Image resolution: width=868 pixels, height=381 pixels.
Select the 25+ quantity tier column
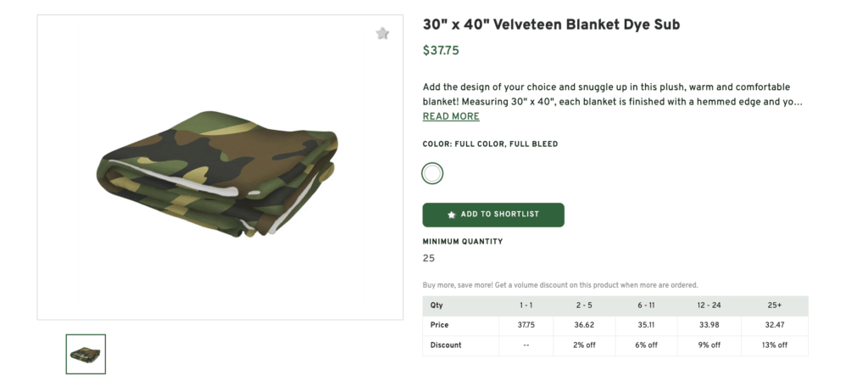775,305
